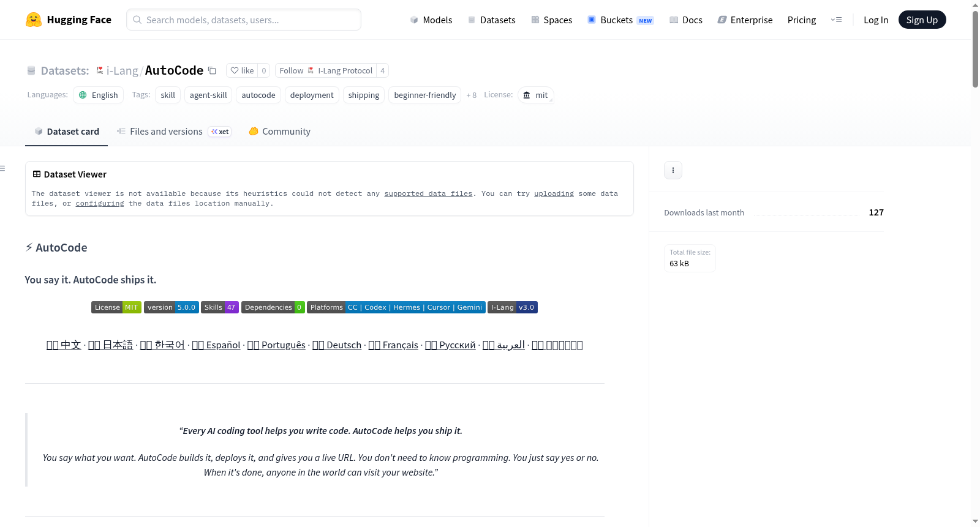Click the Total file size 63 kB box
Viewport: 980px width, 527px height.
pos(690,258)
